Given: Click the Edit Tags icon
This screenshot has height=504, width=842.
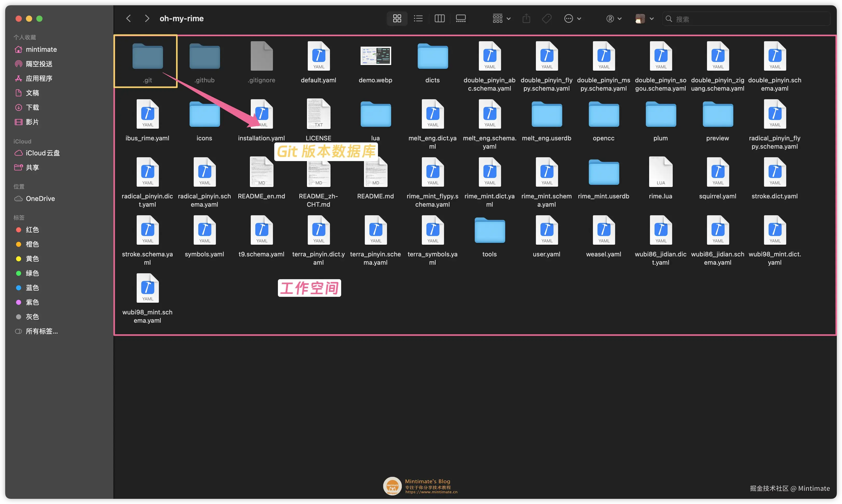Looking at the screenshot, I should pyautogui.click(x=547, y=19).
